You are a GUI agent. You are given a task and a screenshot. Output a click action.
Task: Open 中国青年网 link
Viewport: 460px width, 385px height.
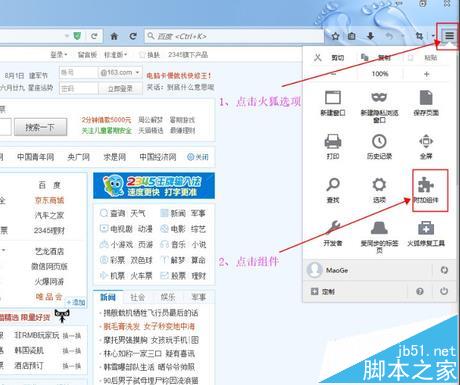pos(35,157)
